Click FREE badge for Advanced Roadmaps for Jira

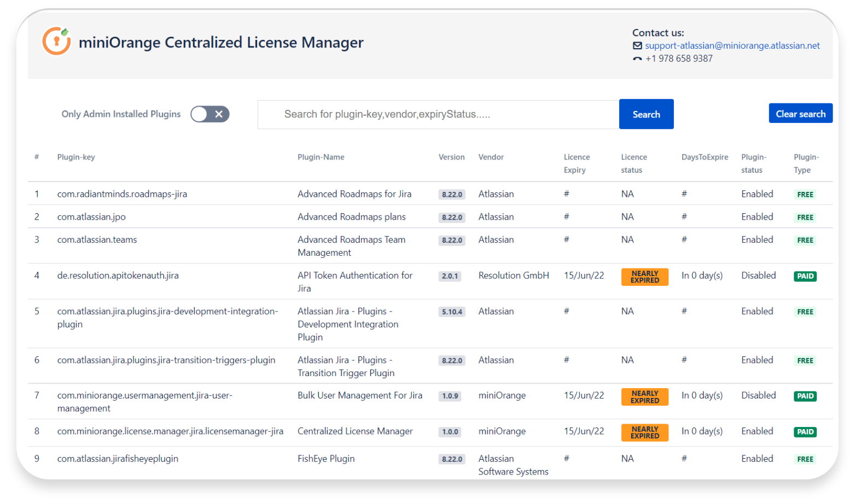805,195
